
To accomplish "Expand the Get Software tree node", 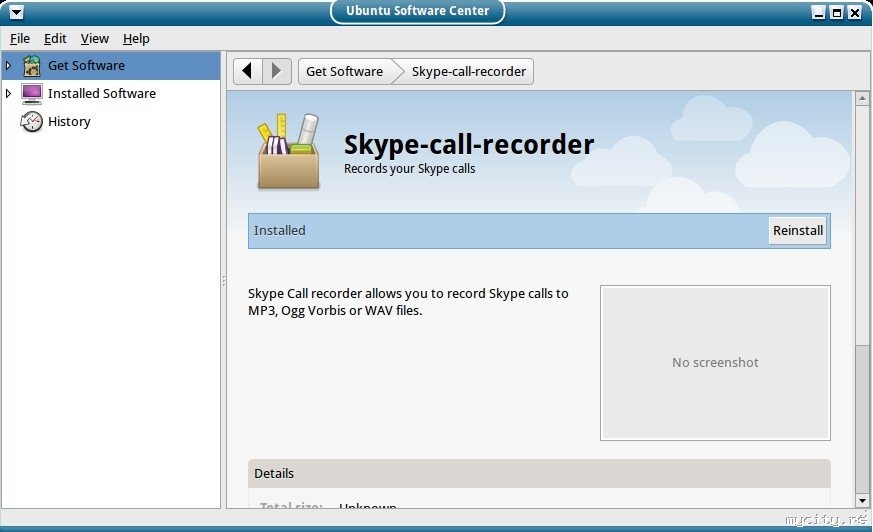I will click(x=8, y=66).
